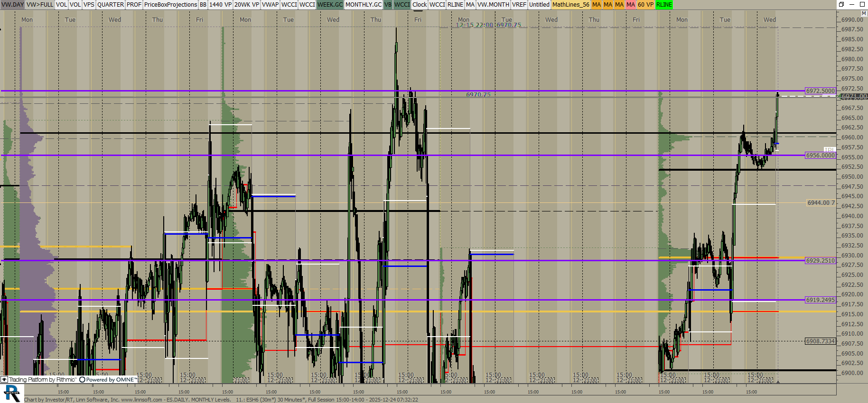
Task: Click the restore-down window icon
Action: coord(841,4)
